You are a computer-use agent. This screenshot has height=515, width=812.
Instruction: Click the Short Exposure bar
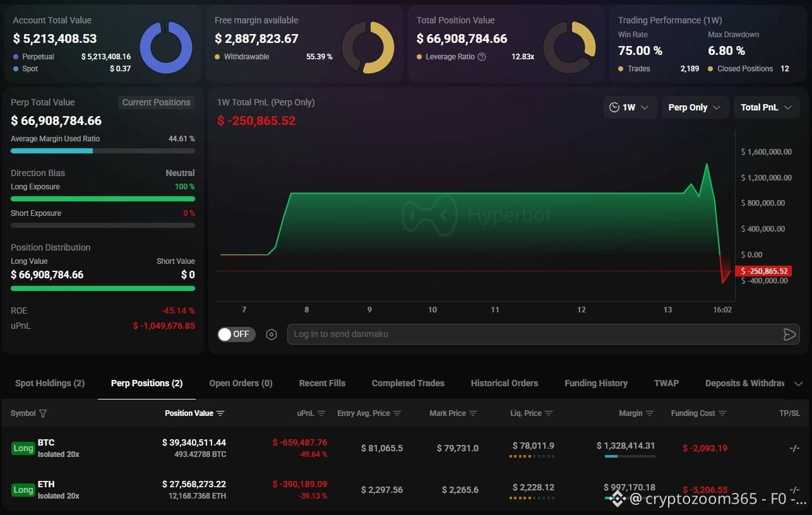click(103, 225)
